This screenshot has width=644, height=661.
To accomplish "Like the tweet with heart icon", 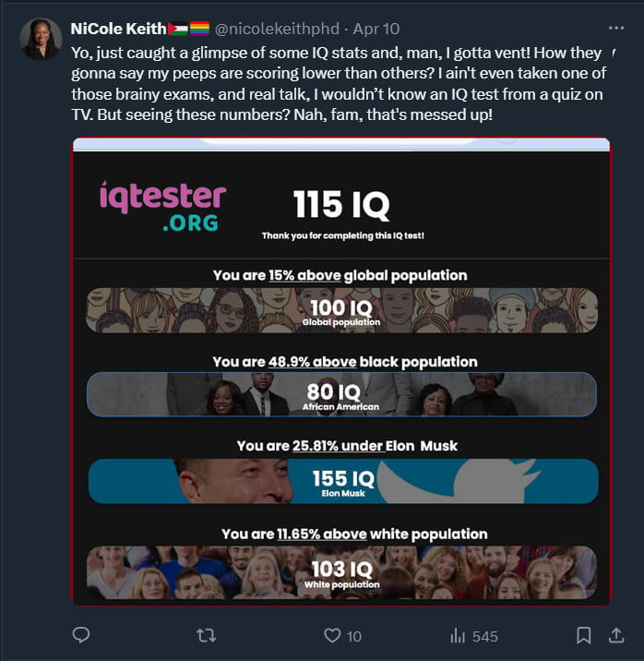I will [x=332, y=635].
